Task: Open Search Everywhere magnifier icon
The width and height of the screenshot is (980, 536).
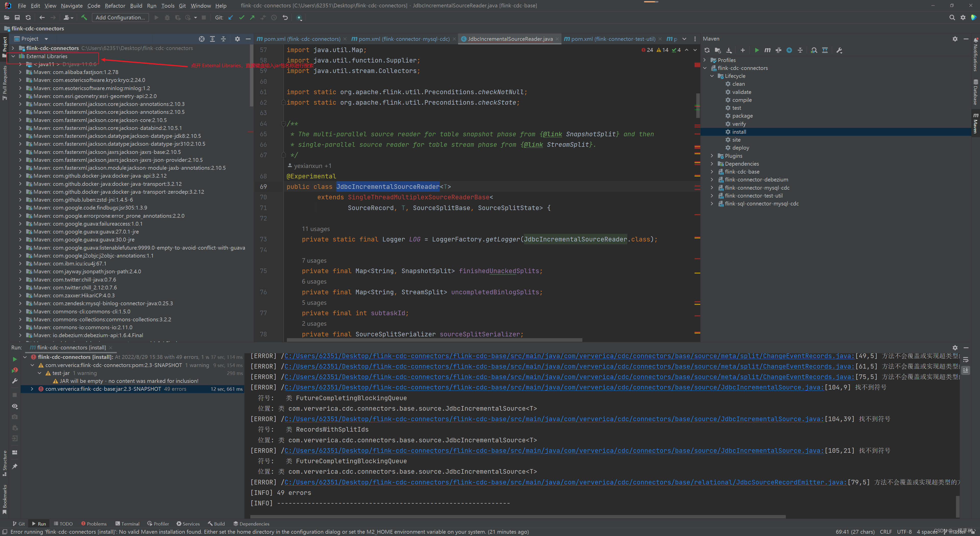Action: click(952, 18)
